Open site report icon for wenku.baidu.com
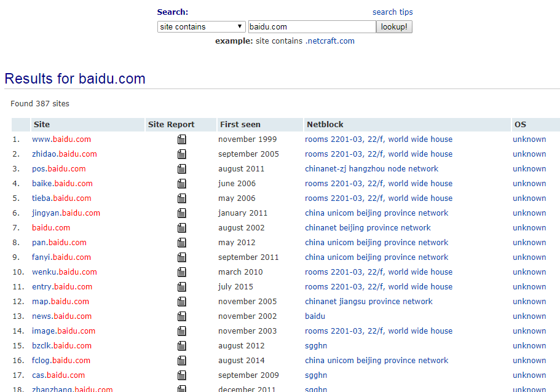Image resolution: width=560 pixels, height=392 pixels. coord(182,272)
